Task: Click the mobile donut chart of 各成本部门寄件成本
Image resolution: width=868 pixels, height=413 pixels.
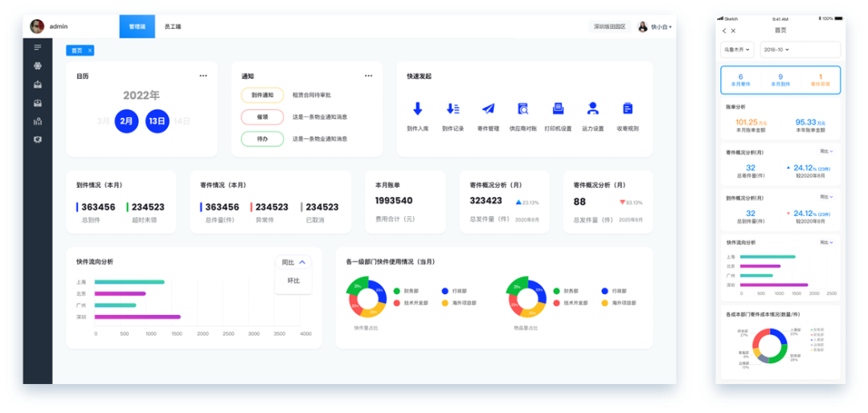Action: tap(769, 346)
